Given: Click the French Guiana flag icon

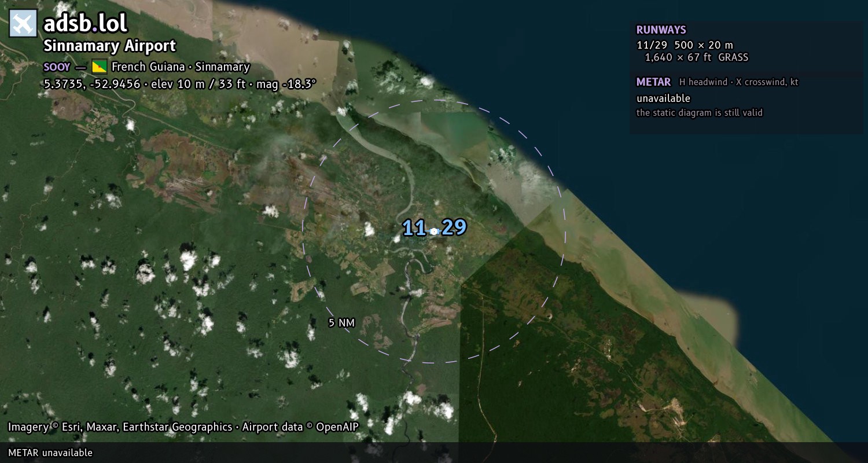Looking at the screenshot, I should [x=100, y=67].
